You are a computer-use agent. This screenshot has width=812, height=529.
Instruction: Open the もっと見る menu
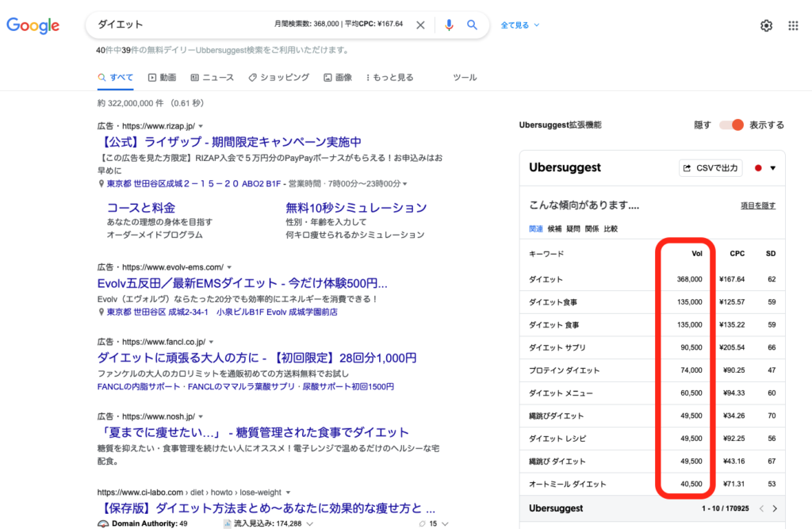[389, 77]
